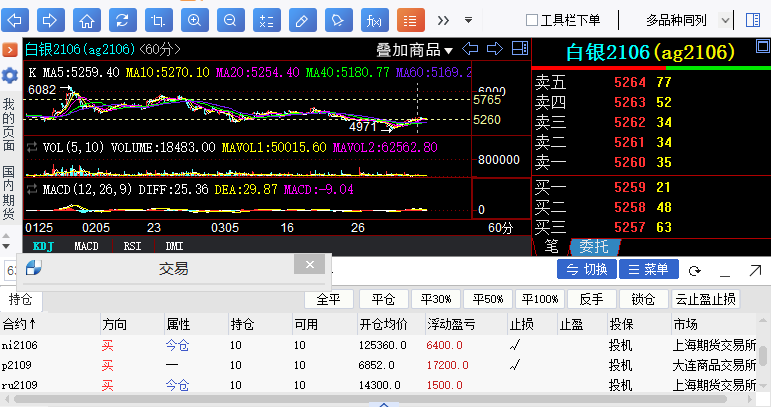Viewport: 771px width, 407px height.
Task: Maximize the quote panel square icon
Action: [x=763, y=47]
